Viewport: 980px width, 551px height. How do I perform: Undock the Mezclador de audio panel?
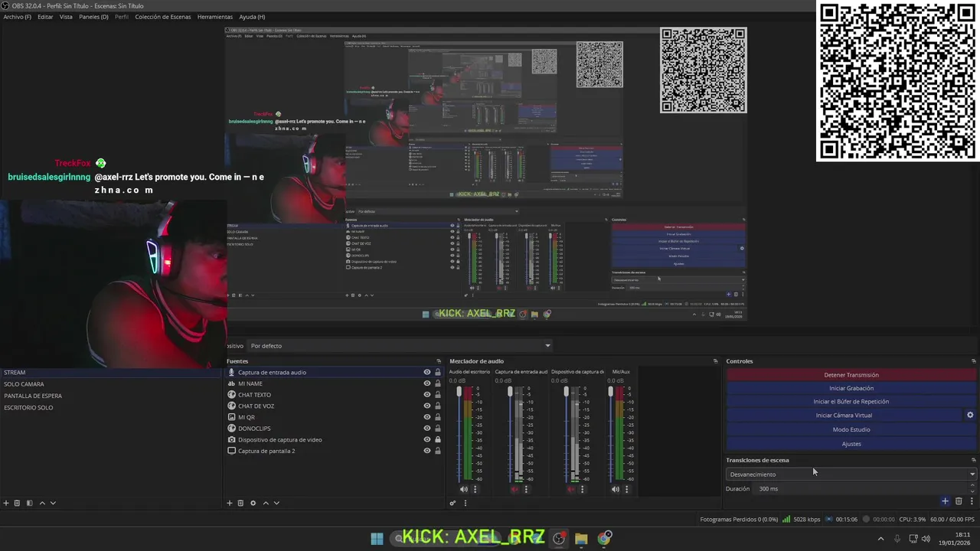point(715,361)
